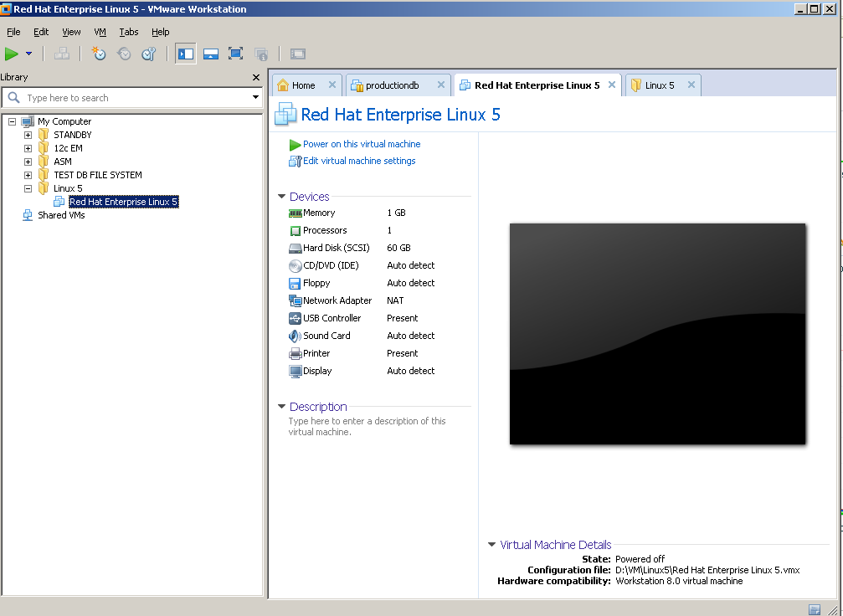The height and width of the screenshot is (616, 843).
Task: Close the Library panel
Action: 256,77
